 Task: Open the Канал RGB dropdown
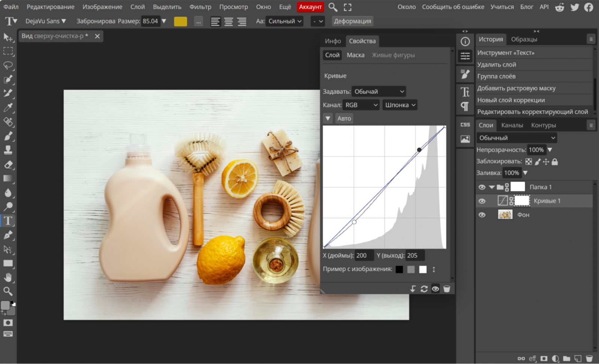(361, 105)
